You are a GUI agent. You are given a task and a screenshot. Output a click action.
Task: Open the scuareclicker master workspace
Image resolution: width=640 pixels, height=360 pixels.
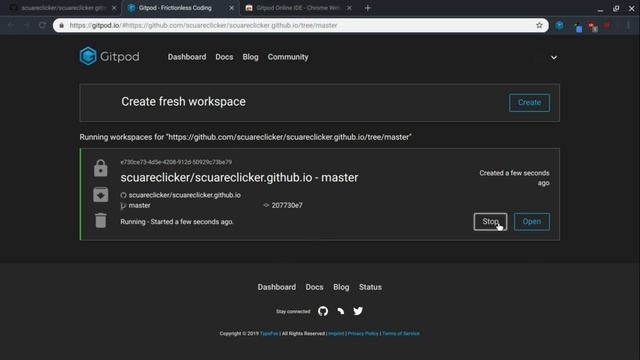pos(532,222)
